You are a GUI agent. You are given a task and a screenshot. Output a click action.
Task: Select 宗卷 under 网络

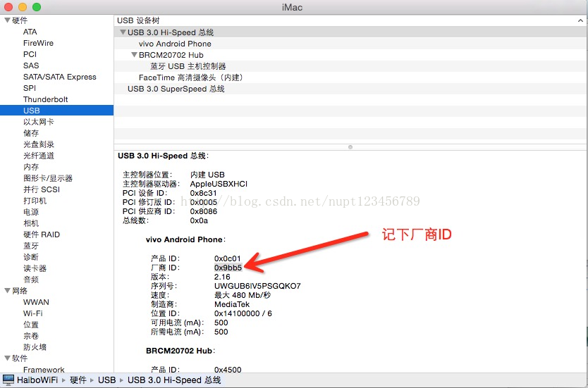31,336
